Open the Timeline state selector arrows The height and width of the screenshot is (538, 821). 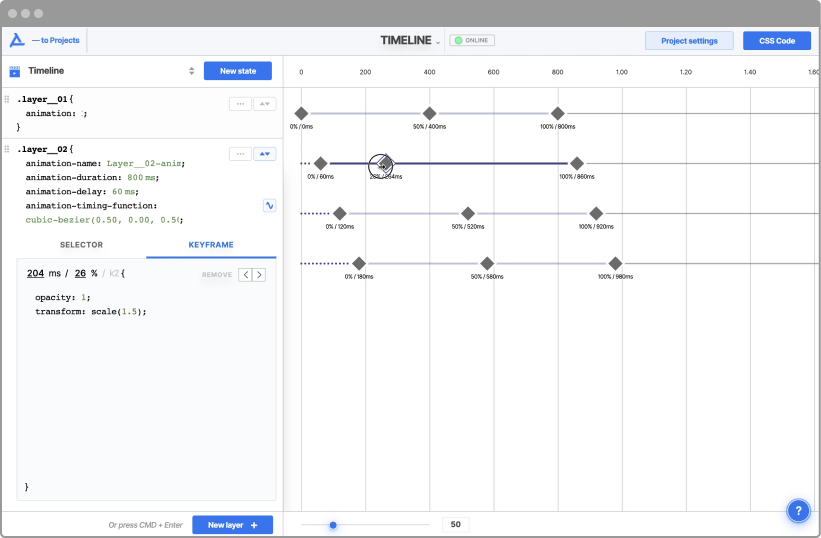coord(192,71)
